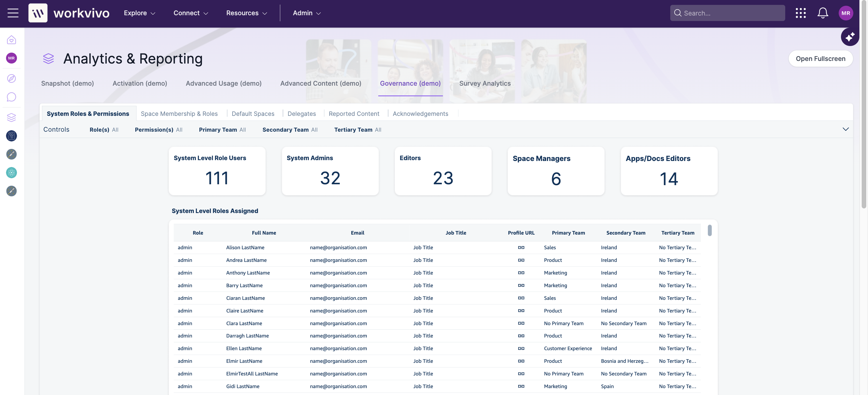Open the Role(s) filter control
The image size is (868, 395).
click(104, 130)
